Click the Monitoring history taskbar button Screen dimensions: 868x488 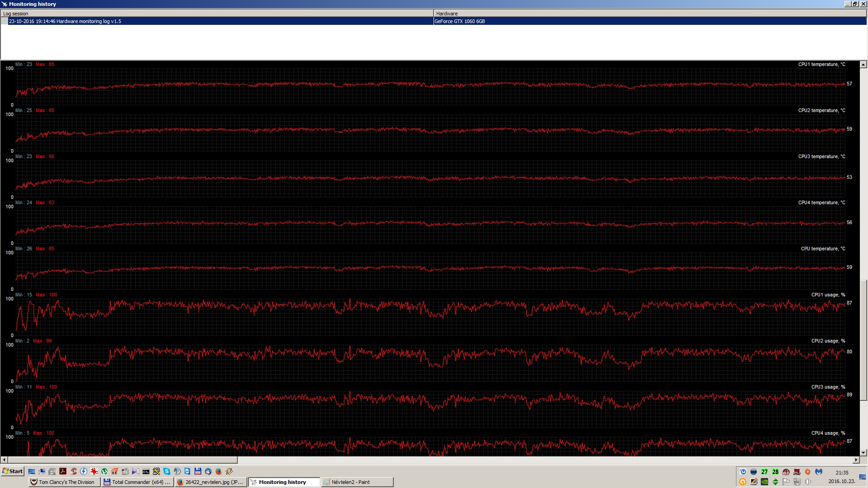point(284,482)
